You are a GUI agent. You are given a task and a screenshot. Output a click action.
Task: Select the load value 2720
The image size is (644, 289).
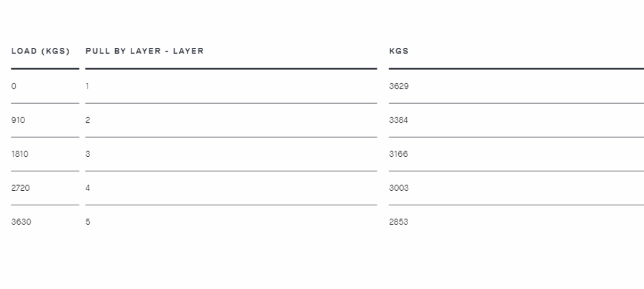21,188
